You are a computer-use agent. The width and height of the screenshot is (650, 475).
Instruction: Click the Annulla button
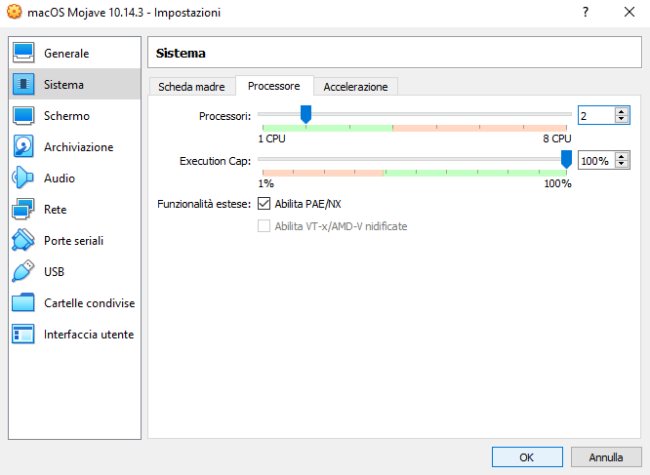606,457
